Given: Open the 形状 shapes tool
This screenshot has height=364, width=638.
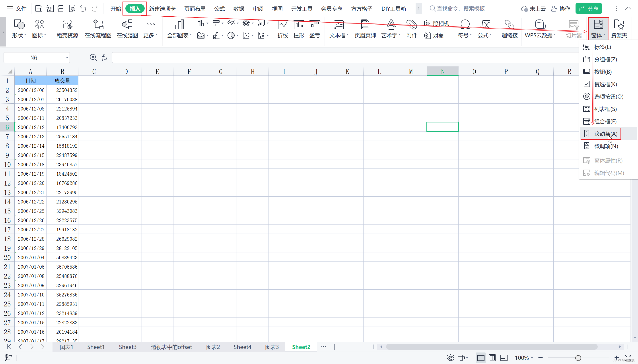Looking at the screenshot, I should (19, 29).
